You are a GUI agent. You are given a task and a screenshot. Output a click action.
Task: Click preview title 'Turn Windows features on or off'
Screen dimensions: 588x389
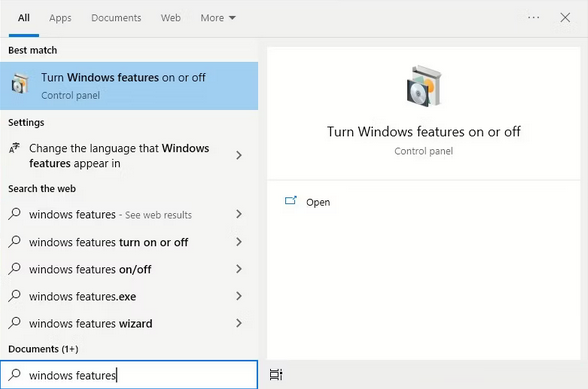coord(423,132)
